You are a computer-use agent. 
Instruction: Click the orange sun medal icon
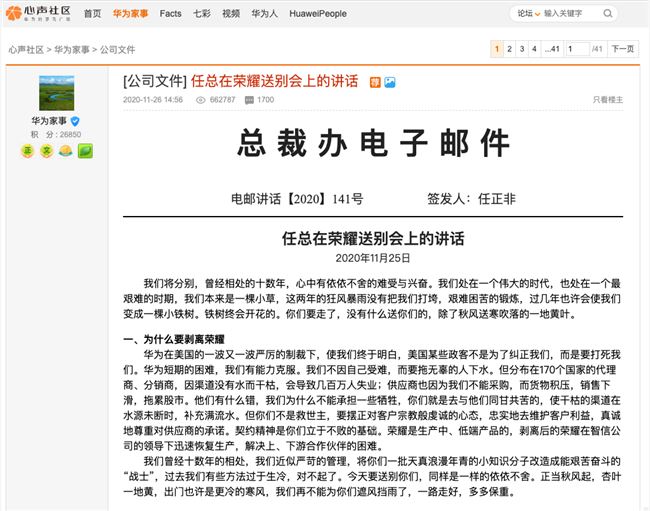coord(65,151)
